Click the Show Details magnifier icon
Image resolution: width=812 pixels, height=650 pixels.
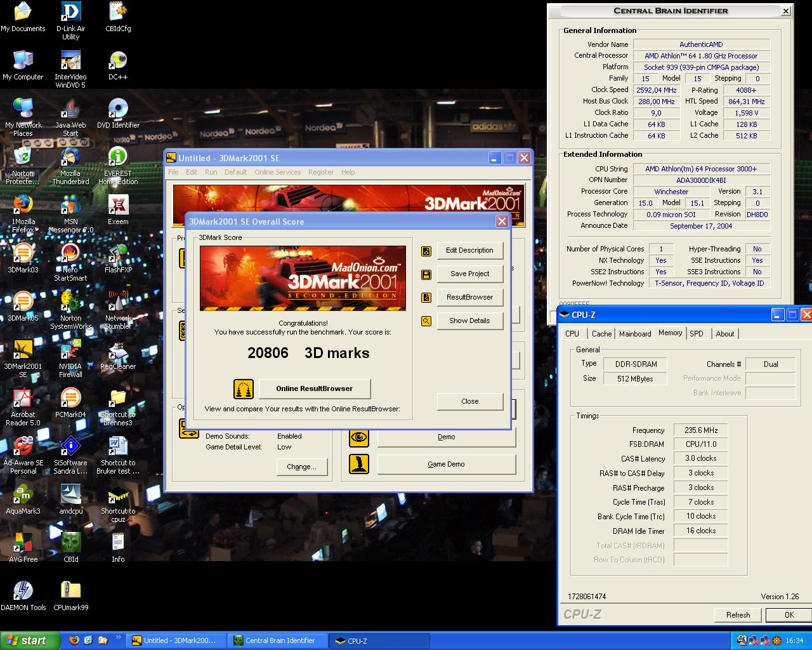426,321
